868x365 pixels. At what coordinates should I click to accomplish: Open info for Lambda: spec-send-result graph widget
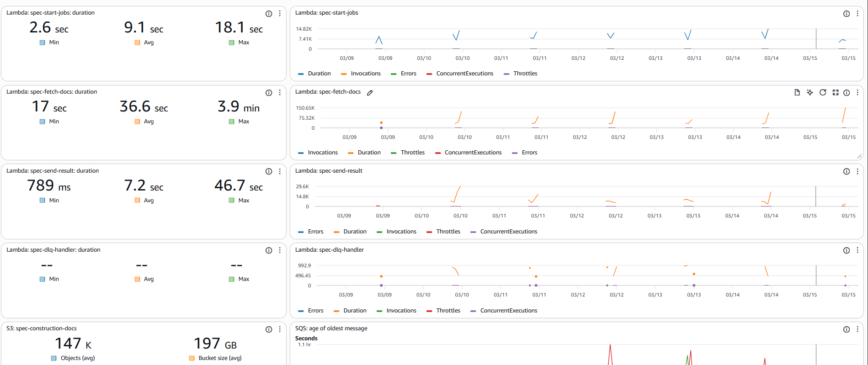(x=847, y=172)
